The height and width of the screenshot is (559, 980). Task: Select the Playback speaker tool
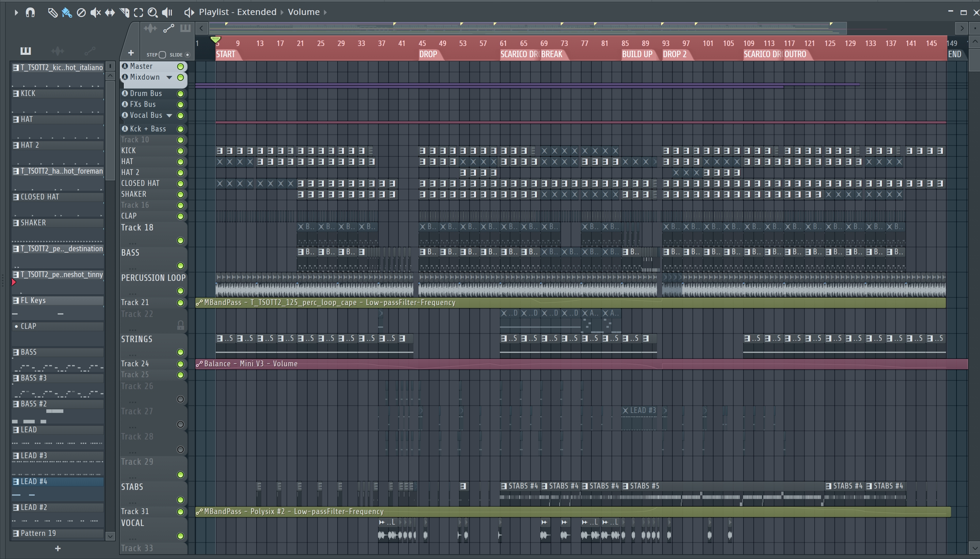(x=167, y=13)
